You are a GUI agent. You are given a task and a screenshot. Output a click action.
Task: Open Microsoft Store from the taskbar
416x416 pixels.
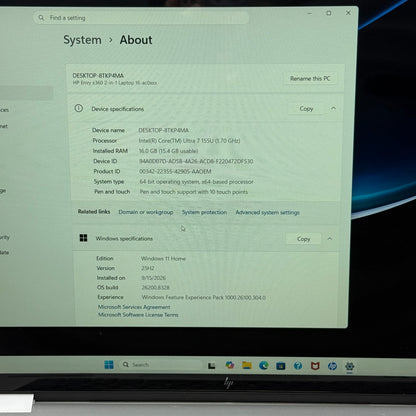pos(281,366)
